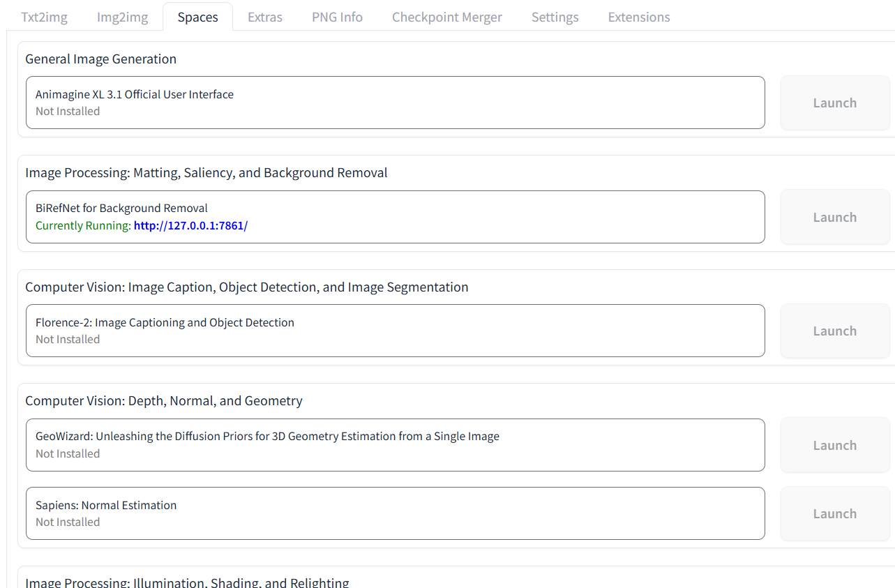Click Not Installed under Sapiens

click(68, 522)
